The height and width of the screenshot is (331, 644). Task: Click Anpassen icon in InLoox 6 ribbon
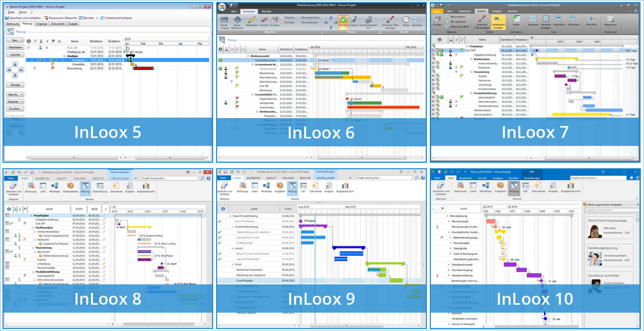tap(417, 19)
